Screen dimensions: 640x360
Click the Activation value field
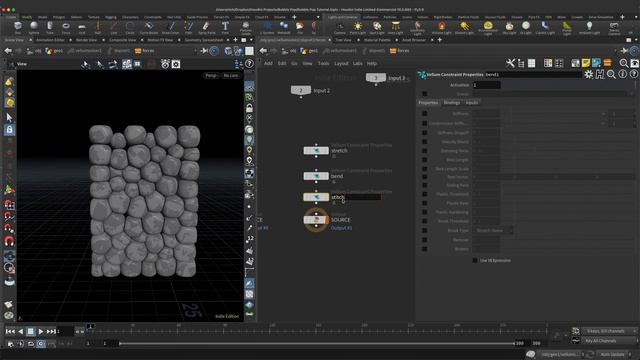[x=487, y=85]
